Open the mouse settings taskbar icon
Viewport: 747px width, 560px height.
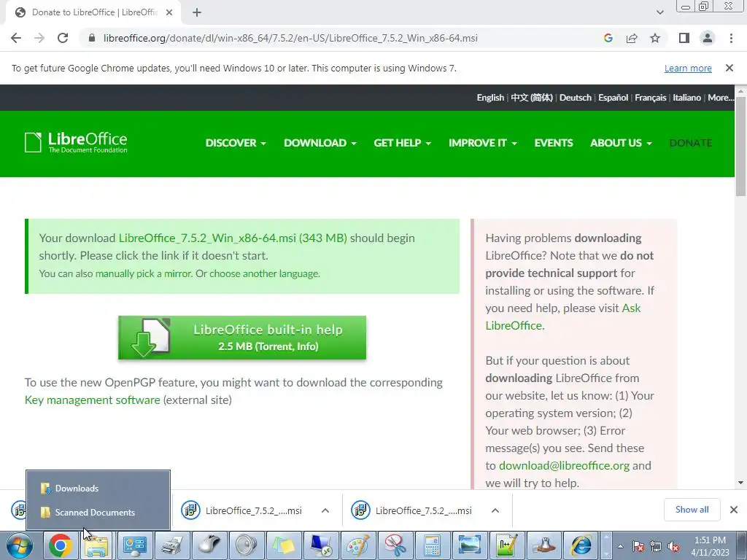pyautogui.click(x=209, y=545)
